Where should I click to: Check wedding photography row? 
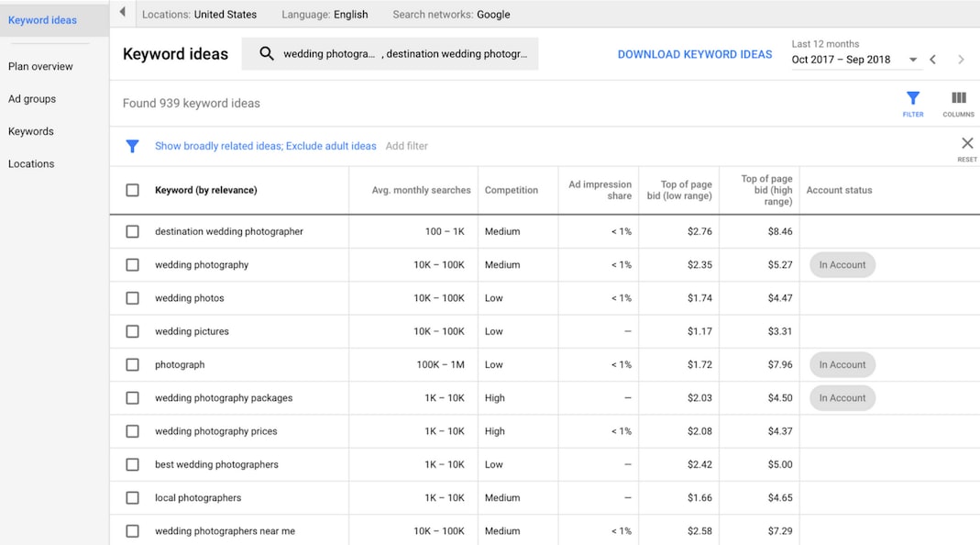click(133, 264)
